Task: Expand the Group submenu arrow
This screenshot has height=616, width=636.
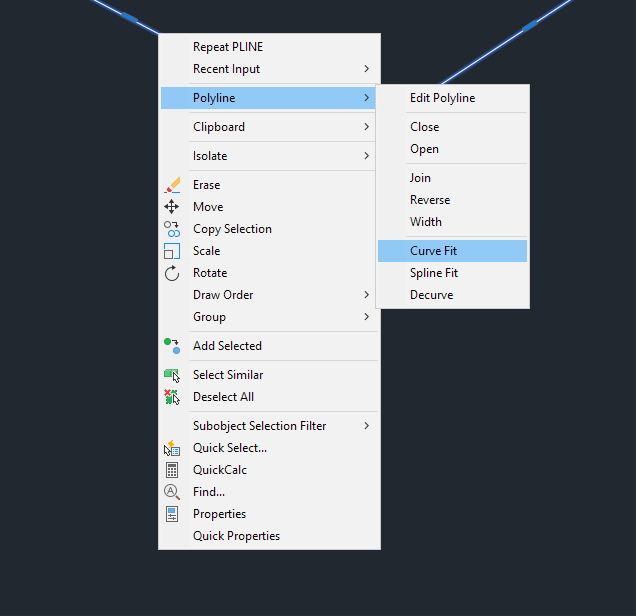Action: point(367,317)
